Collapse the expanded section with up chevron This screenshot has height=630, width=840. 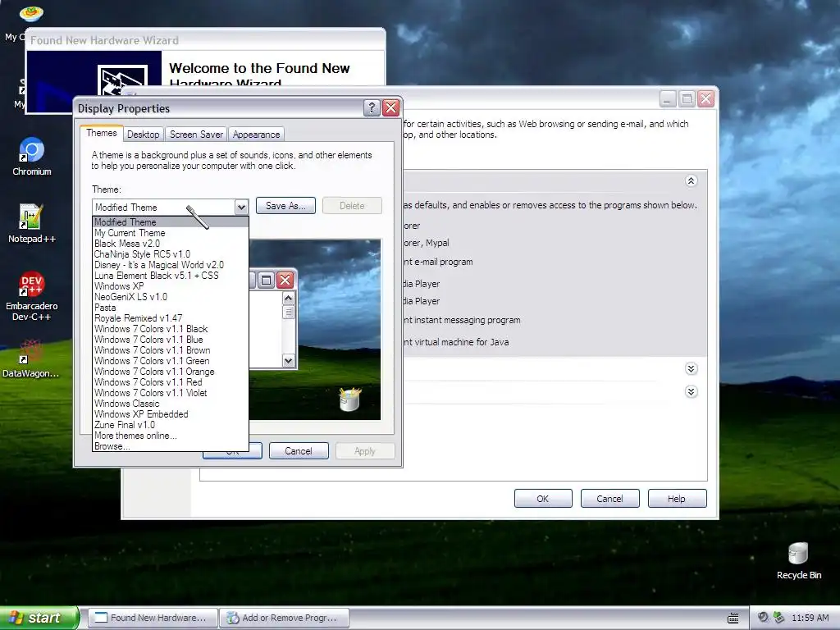pos(691,180)
